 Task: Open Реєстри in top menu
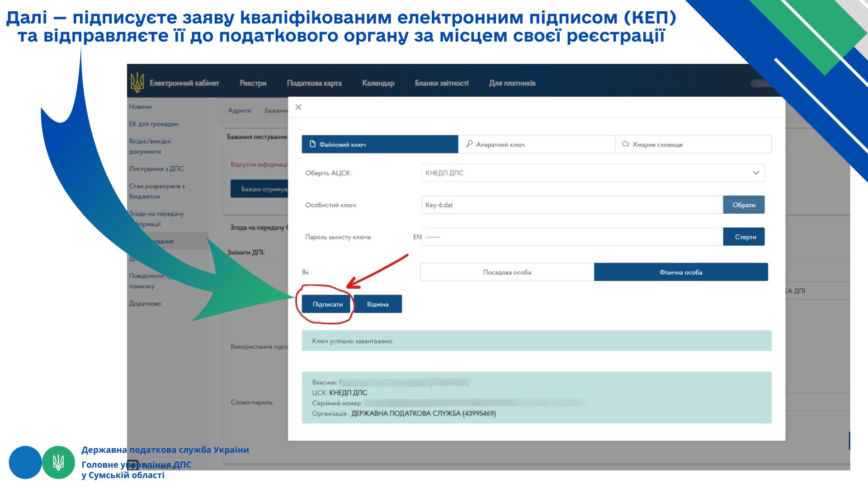(253, 83)
